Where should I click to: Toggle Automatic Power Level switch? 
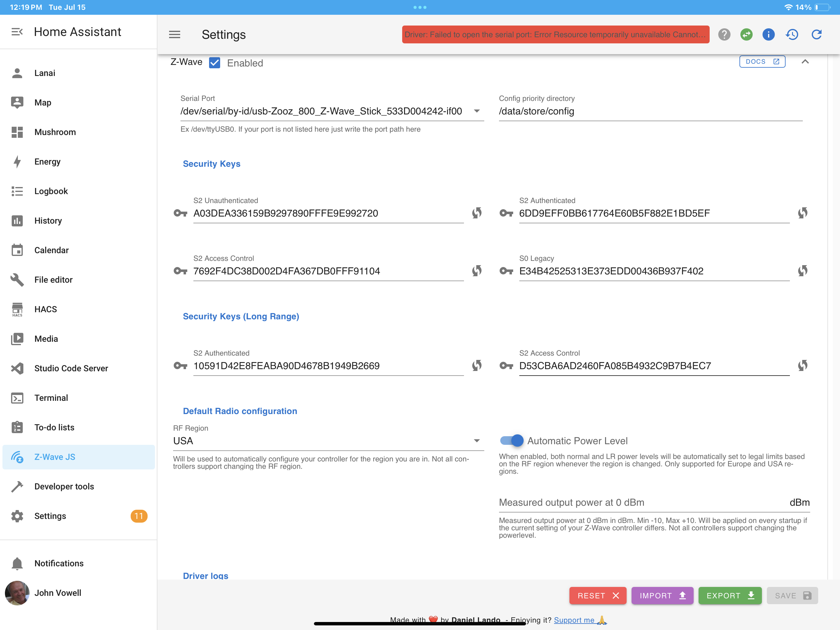512,441
